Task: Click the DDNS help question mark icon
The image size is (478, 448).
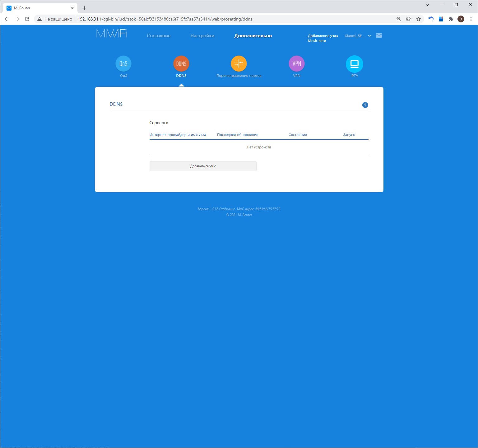Action: 365,105
